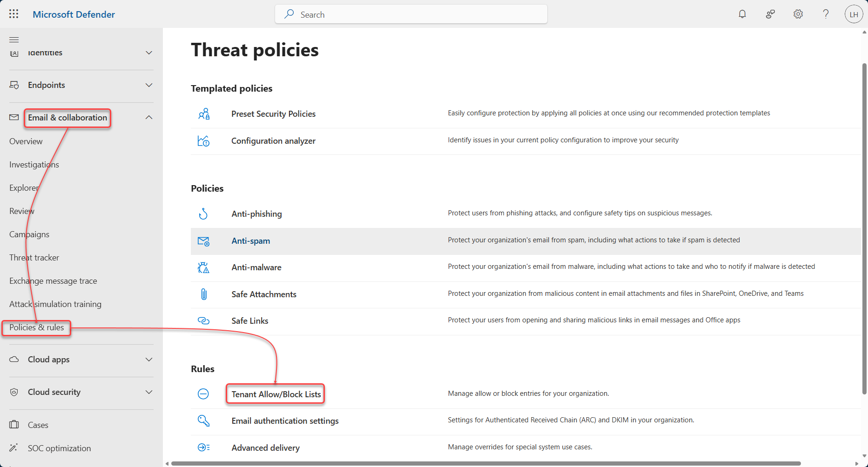The image size is (868, 467).
Task: Collapse the Email & collaboration section
Action: coord(149,118)
